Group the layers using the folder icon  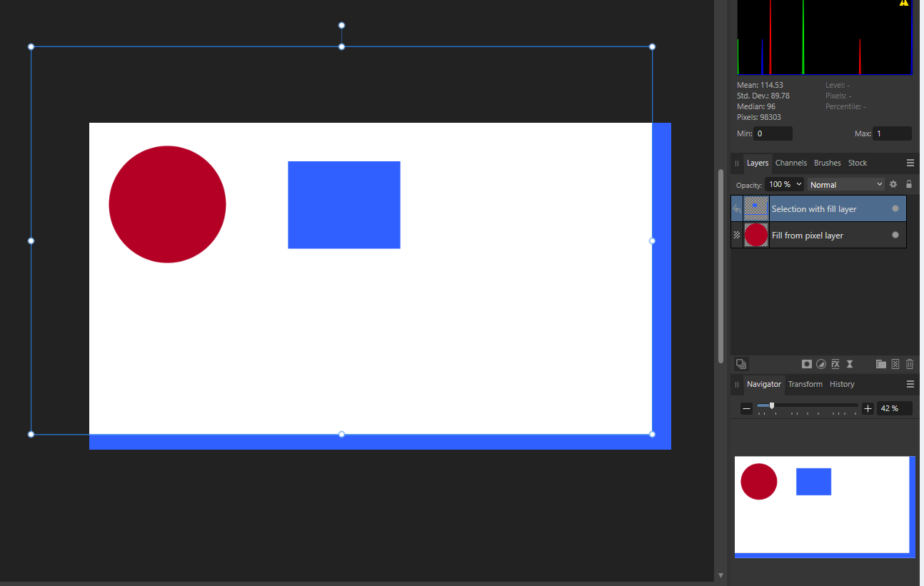(881, 364)
